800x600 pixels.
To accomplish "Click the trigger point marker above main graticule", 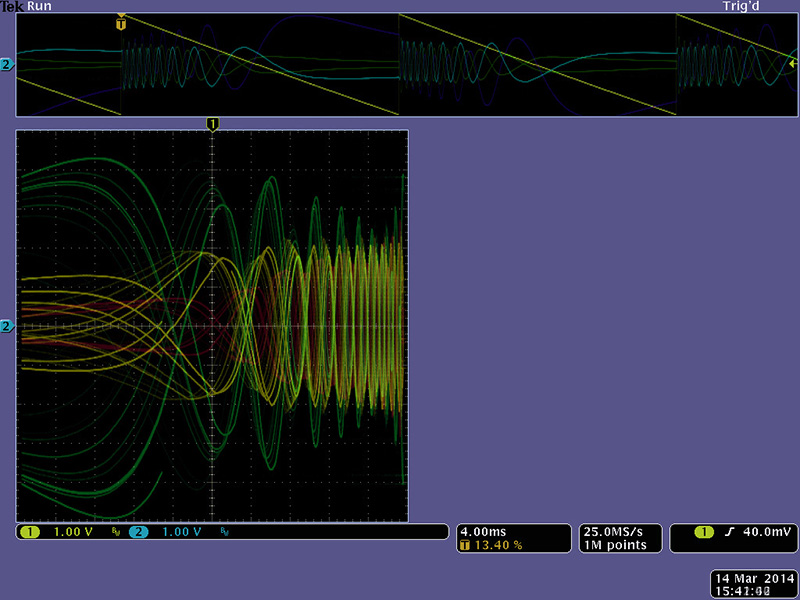I will pos(212,123).
